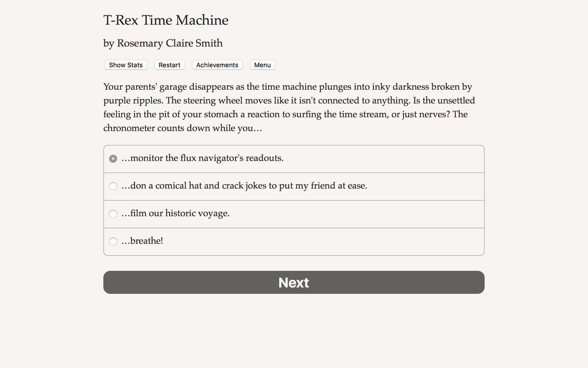Hit the Restart control
The image size is (588, 368).
pos(169,65)
